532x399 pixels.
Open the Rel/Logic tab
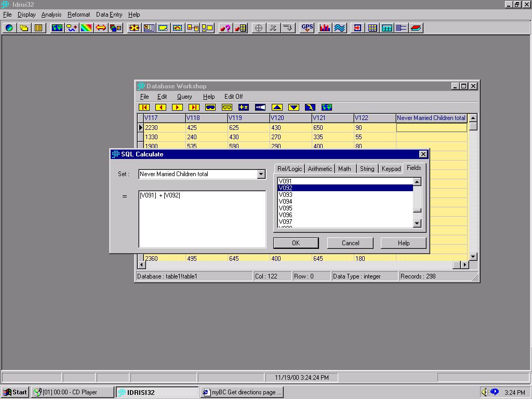(x=289, y=169)
